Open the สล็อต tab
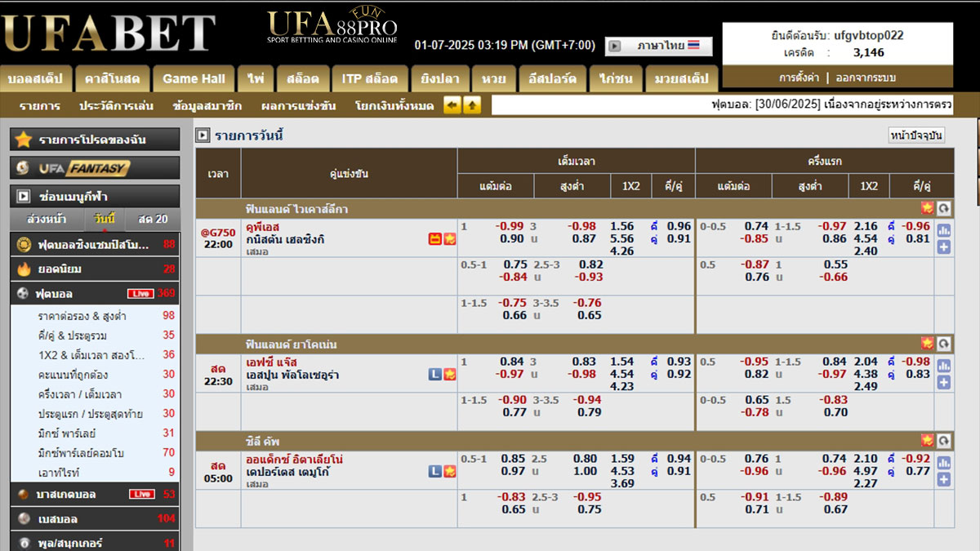980x551 pixels. (303, 79)
